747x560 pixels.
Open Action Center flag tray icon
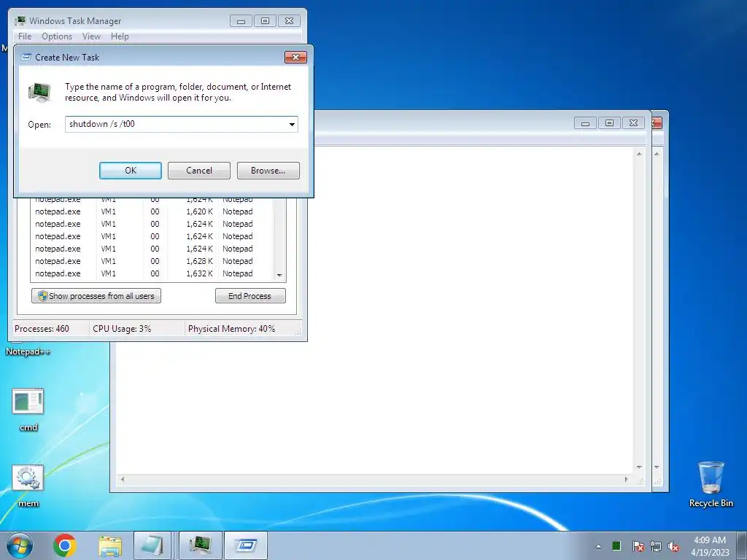click(x=638, y=546)
